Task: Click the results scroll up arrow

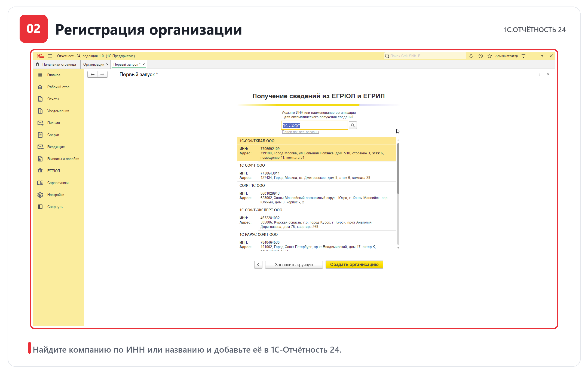Action: click(398, 140)
